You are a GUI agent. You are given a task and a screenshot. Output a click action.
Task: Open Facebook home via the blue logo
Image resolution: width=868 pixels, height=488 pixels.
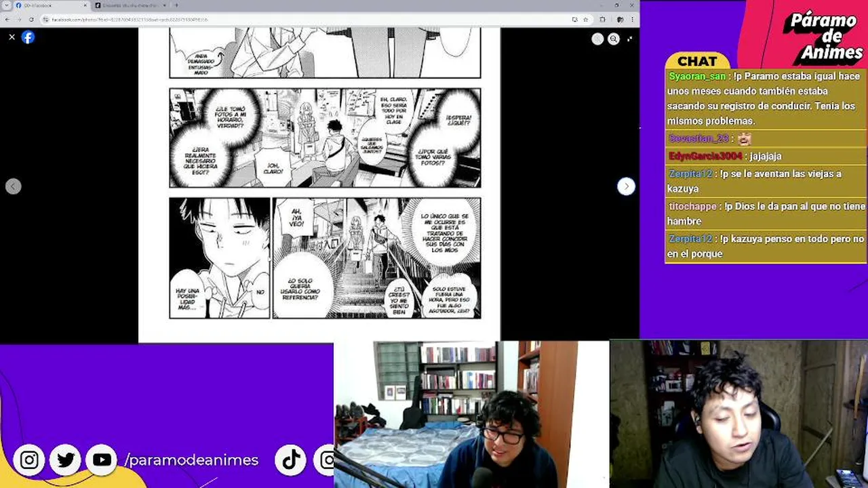[28, 37]
